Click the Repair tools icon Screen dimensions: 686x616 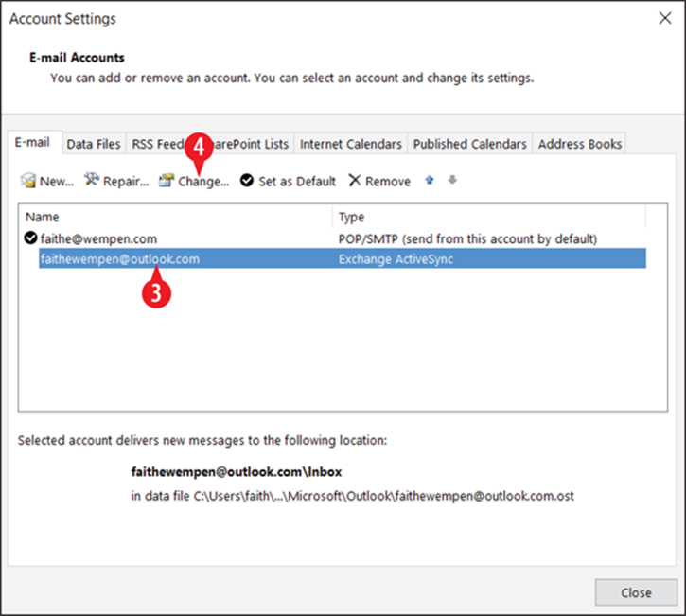(92, 180)
